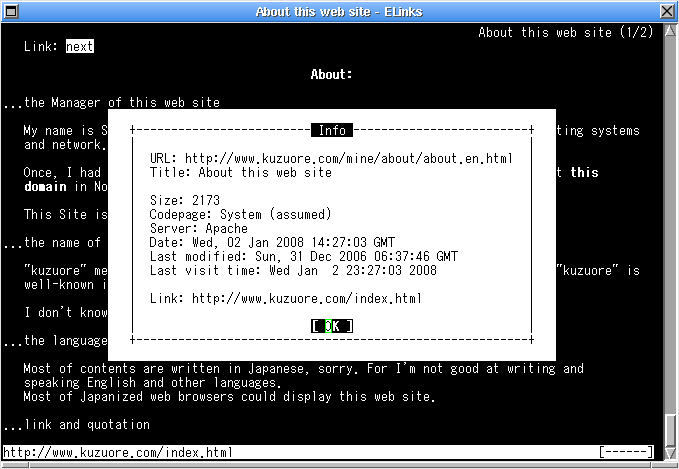Click 'Title: About this web site' line
Viewport: 679px width, 469px height.
(x=241, y=172)
